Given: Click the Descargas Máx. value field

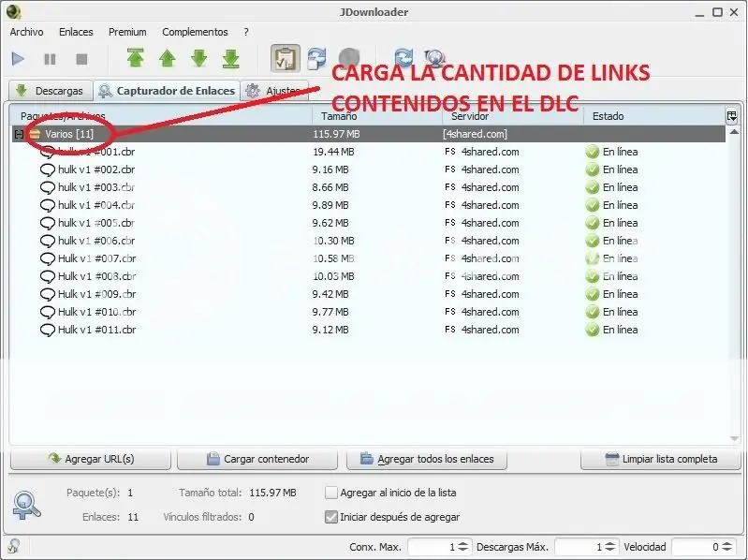Looking at the screenshot, I should click(x=579, y=547).
